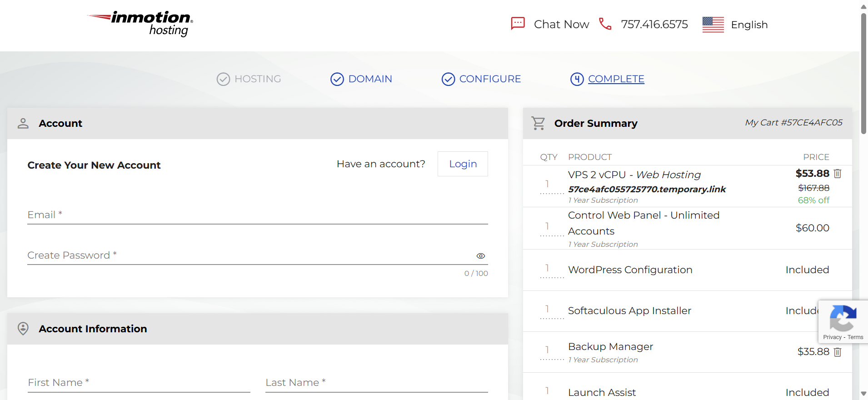Click the Softaculous App Installer item
The image size is (868, 400).
[629, 311]
